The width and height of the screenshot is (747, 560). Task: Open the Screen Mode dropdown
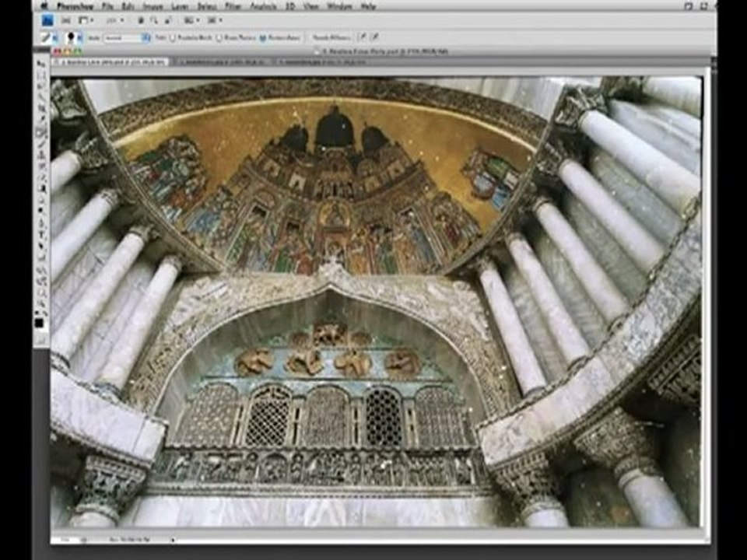[215, 20]
